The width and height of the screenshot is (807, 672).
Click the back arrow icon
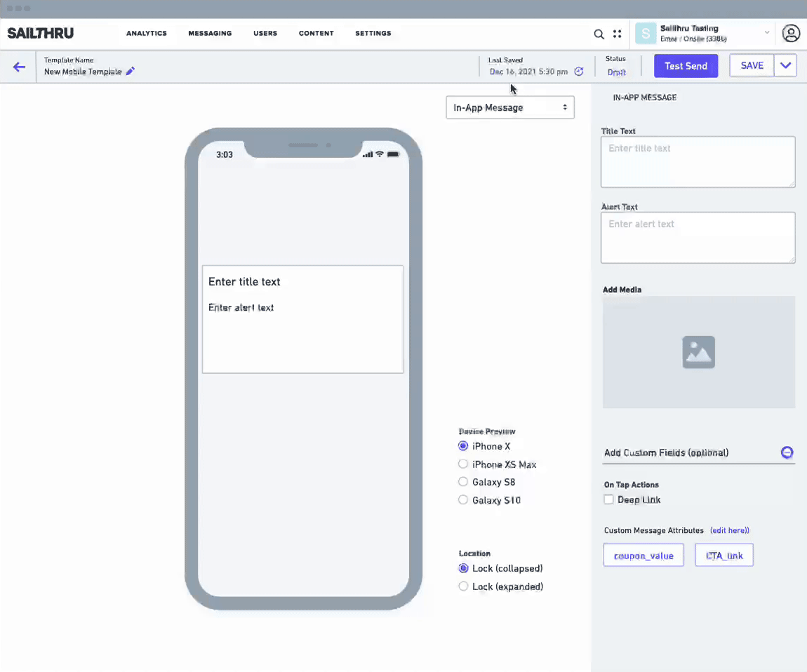point(19,67)
